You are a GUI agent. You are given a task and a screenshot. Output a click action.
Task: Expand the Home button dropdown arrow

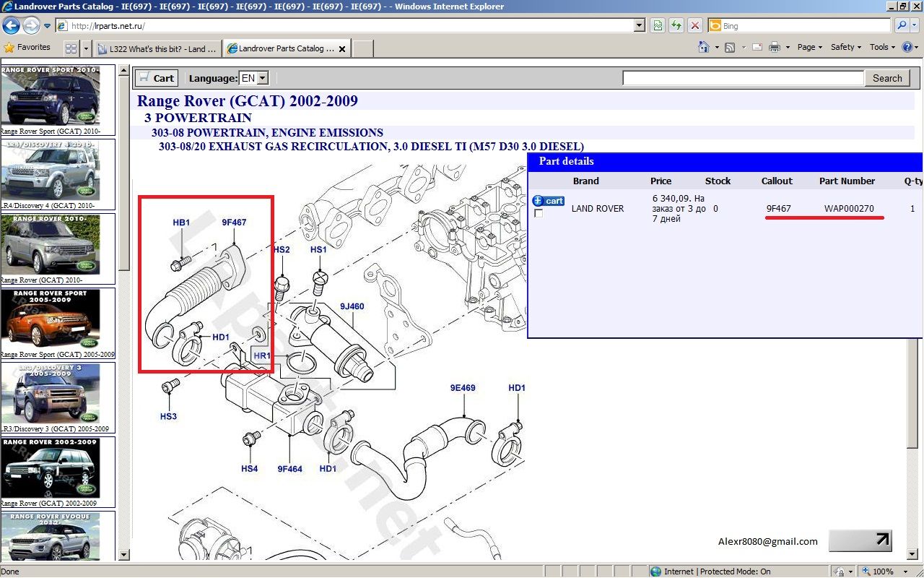tap(717, 48)
